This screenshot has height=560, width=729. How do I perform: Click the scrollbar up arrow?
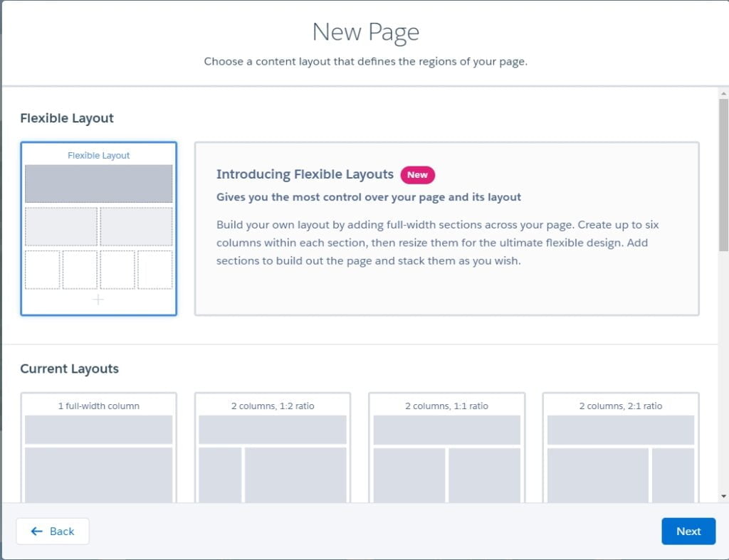coord(723,93)
